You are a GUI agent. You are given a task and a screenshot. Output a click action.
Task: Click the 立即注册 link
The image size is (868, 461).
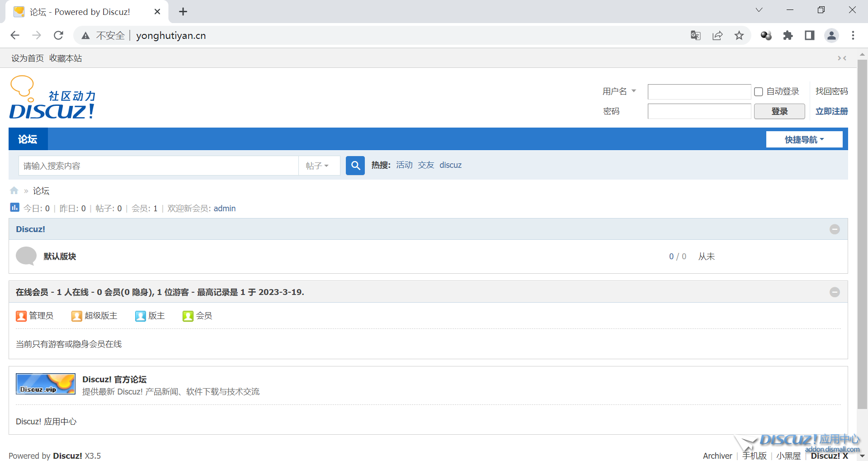pyautogui.click(x=831, y=111)
